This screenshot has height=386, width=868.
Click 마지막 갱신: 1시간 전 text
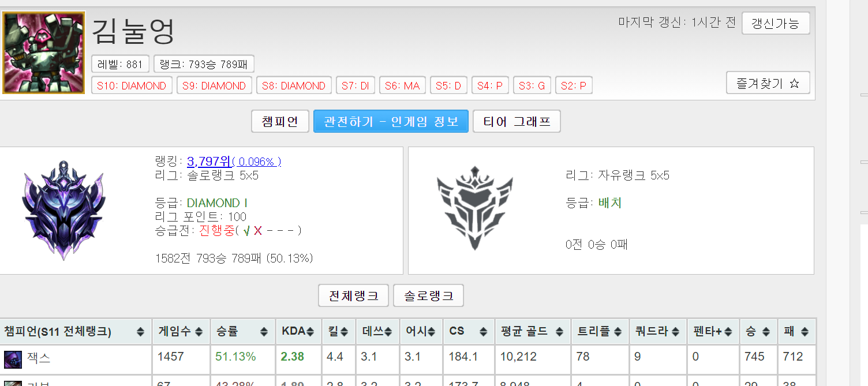[x=677, y=23]
